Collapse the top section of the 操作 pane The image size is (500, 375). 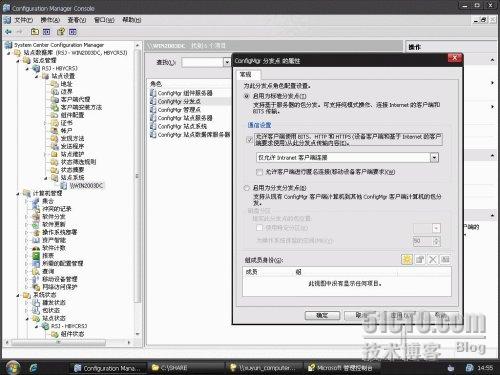(492, 60)
